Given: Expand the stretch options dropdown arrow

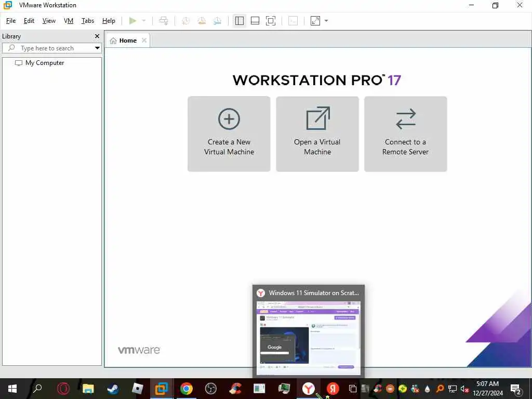Looking at the screenshot, I should pyautogui.click(x=326, y=21).
